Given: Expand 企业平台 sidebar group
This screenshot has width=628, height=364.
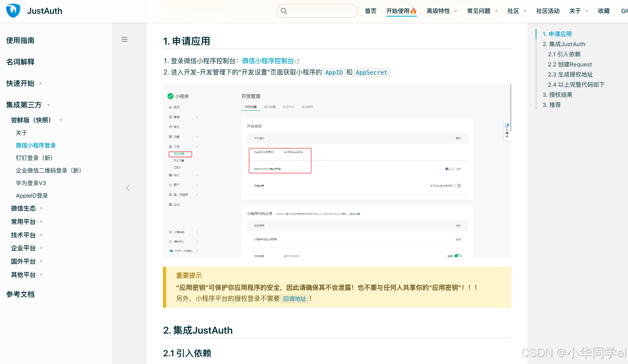Looking at the screenshot, I should tap(27, 248).
